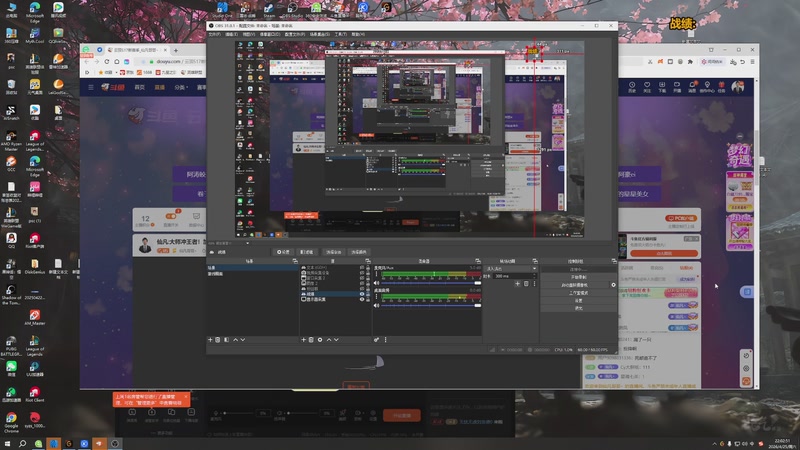
Task: Toggle visibility of 显示器采集 source
Action: pos(362,299)
